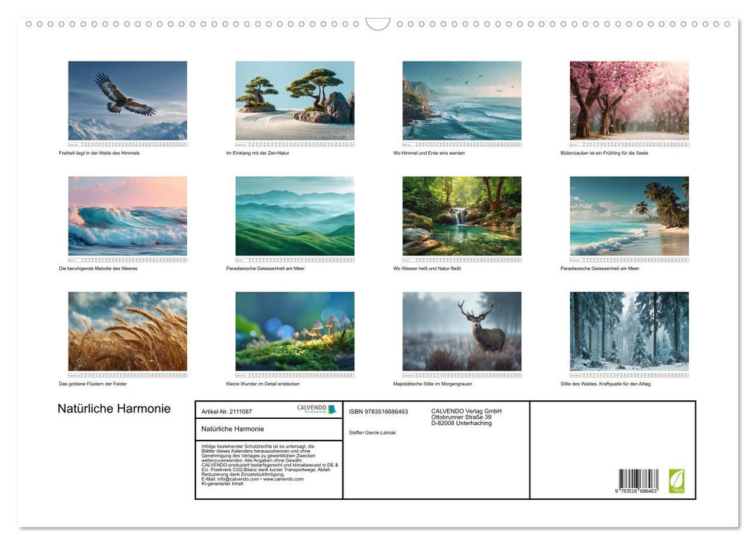756x545 pixels.
Task: Open the golden wheat field picture
Action: coord(128,331)
